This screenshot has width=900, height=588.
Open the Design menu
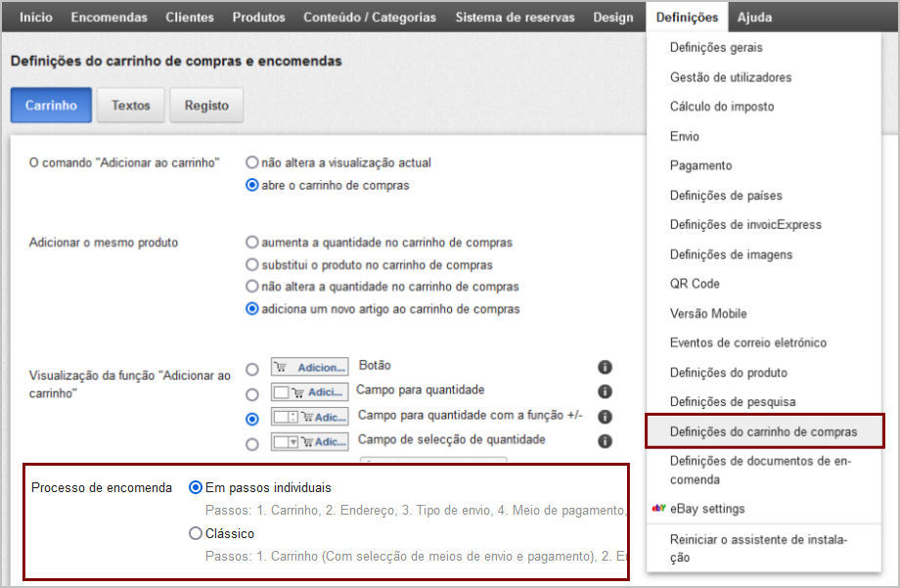point(613,18)
